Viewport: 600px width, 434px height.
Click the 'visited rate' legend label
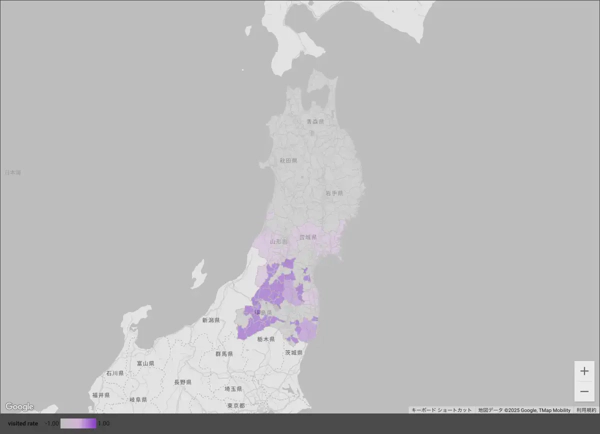[x=23, y=423]
